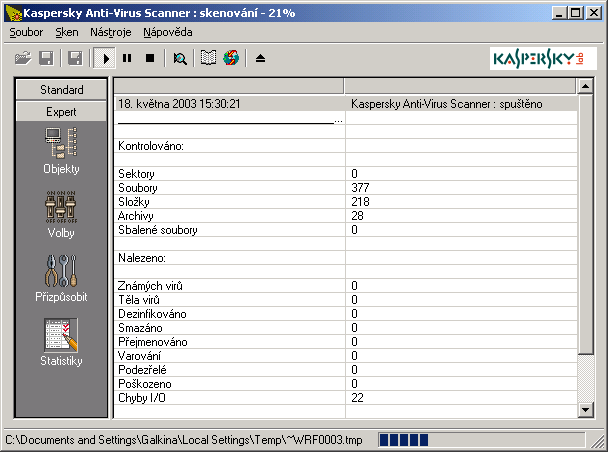Click the status bar file path ~WRF0003.tmp
608x452 pixels.
[x=184, y=440]
